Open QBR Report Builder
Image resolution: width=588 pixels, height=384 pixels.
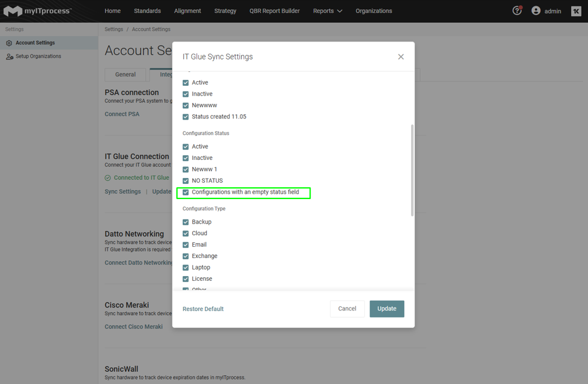tap(274, 11)
